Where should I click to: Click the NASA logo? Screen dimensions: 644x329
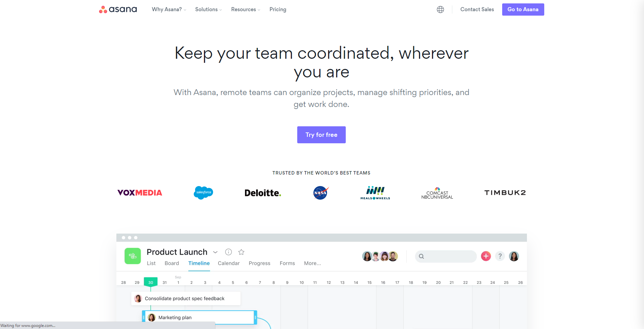click(x=321, y=193)
